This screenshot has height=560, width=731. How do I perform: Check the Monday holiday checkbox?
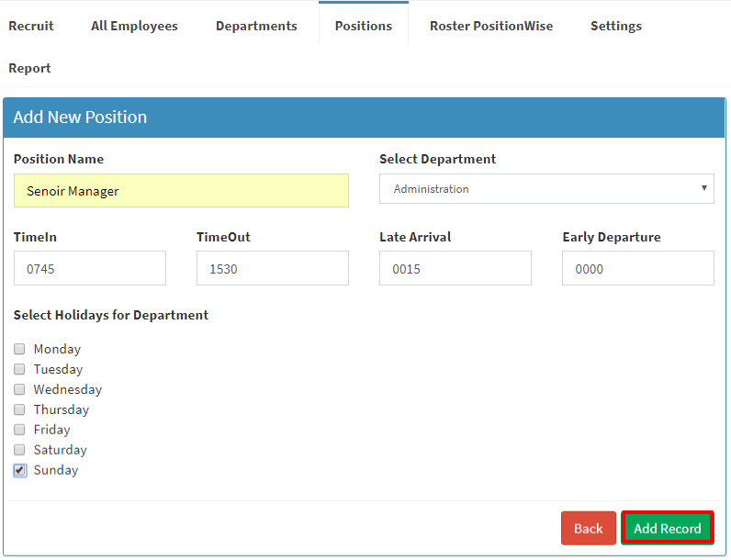(x=19, y=349)
